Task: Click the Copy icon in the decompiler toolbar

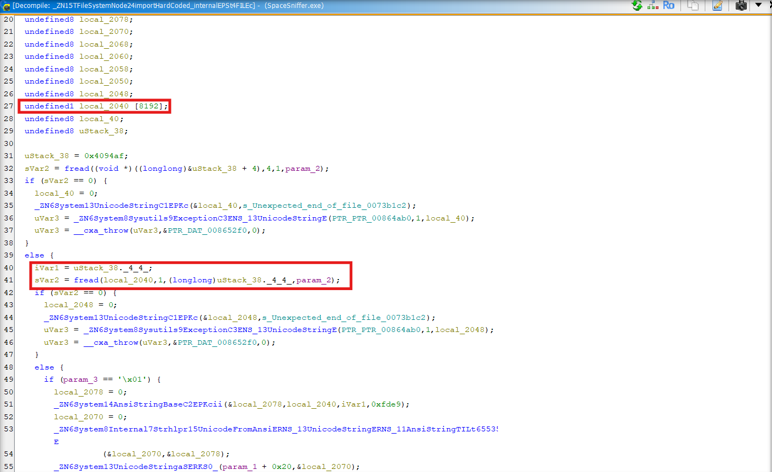Action: [692, 6]
